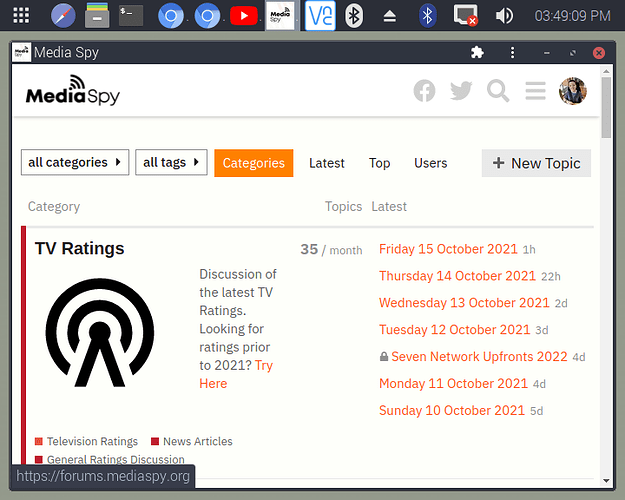Click the MediaSpy logo
Image resolution: width=625 pixels, height=500 pixels.
[73, 92]
